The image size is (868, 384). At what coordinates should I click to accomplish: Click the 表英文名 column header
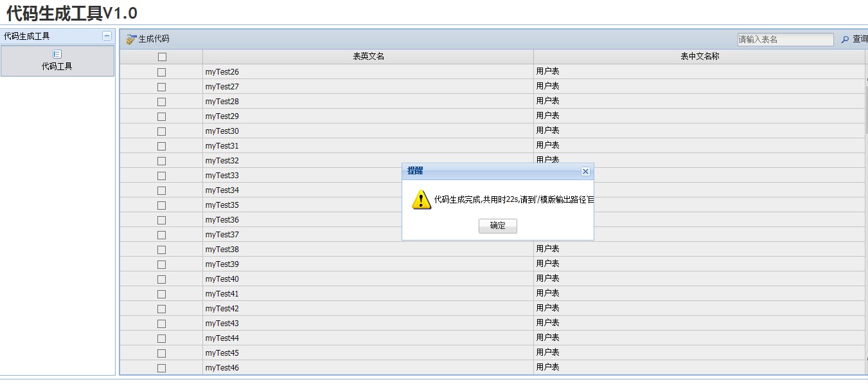tap(368, 57)
